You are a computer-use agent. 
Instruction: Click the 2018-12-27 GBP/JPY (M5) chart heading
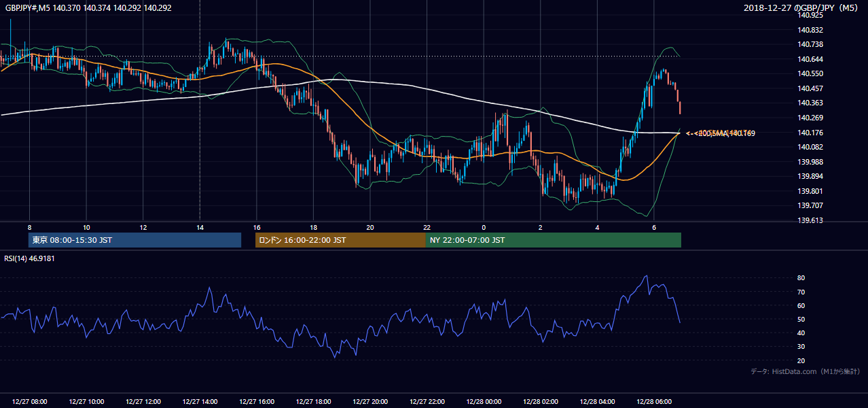[802, 7]
